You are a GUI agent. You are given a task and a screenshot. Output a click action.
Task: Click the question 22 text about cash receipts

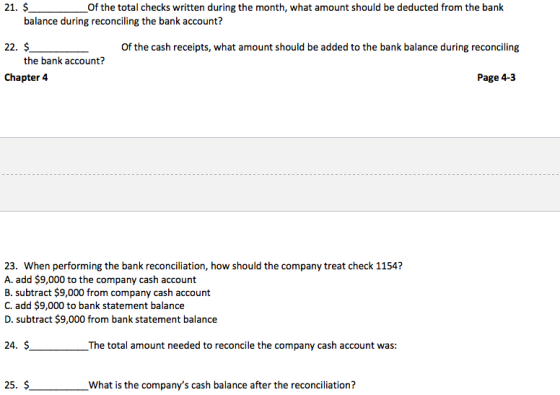click(x=320, y=47)
